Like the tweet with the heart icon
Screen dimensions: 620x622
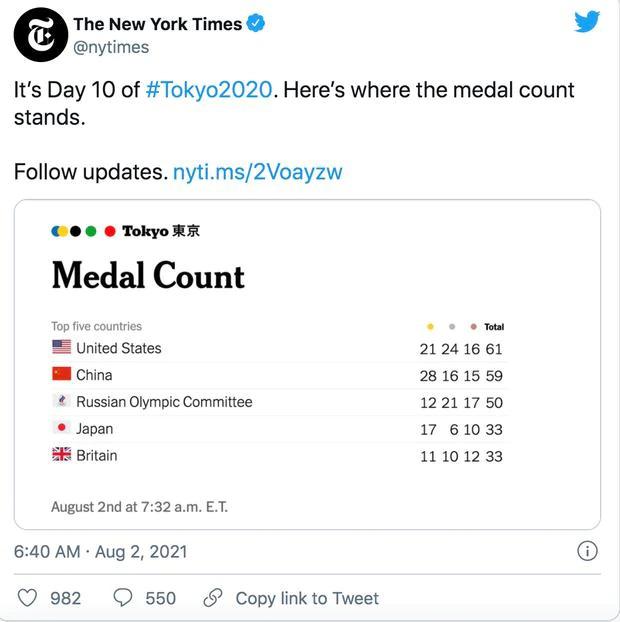[x=29, y=598]
